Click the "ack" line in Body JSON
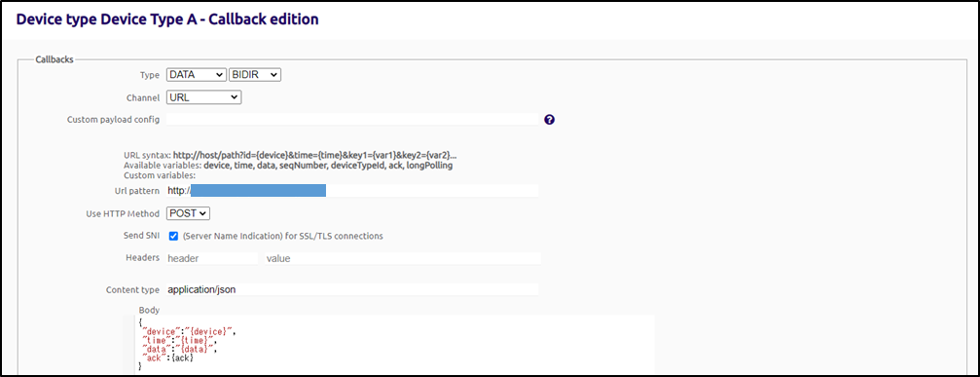The height and width of the screenshot is (377, 980). click(168, 357)
